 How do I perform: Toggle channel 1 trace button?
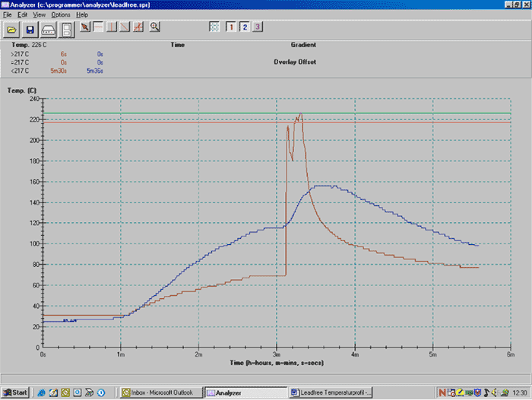231,27
